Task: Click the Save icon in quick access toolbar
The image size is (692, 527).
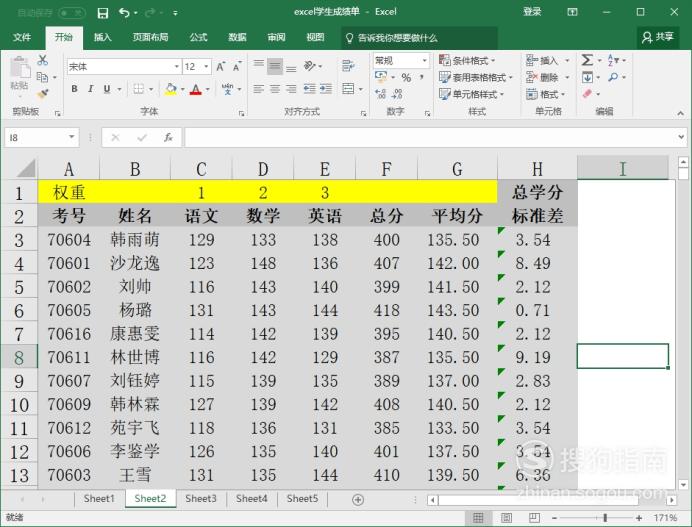Action: 103,13
